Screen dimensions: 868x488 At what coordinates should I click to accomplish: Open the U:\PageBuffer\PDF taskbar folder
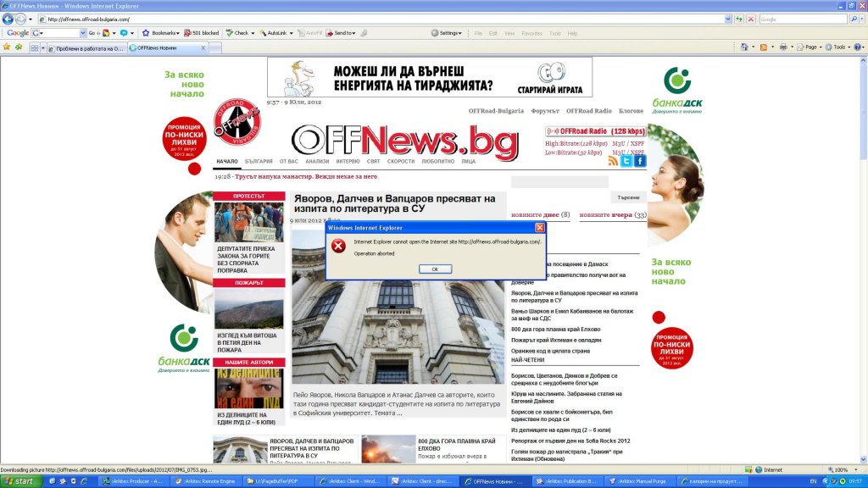pyautogui.click(x=277, y=481)
